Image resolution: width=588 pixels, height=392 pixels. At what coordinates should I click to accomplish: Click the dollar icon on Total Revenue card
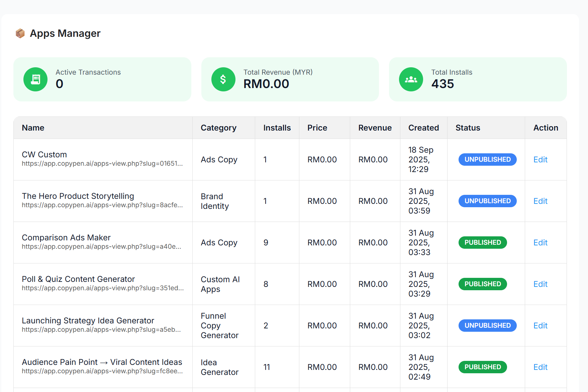223,79
